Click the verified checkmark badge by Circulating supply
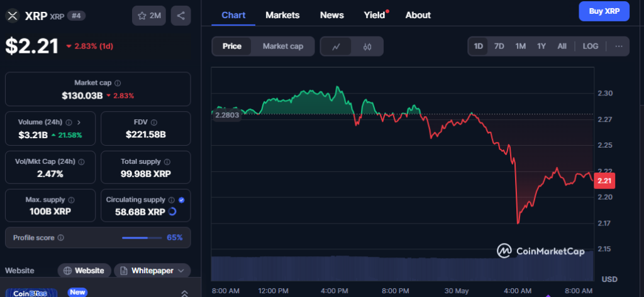The width and height of the screenshot is (644, 297). pos(182,200)
